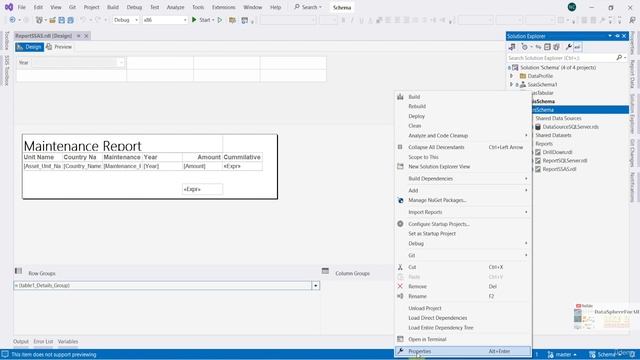
Task: Click the Solution Explorer search magnifier icon
Action: pos(619,58)
